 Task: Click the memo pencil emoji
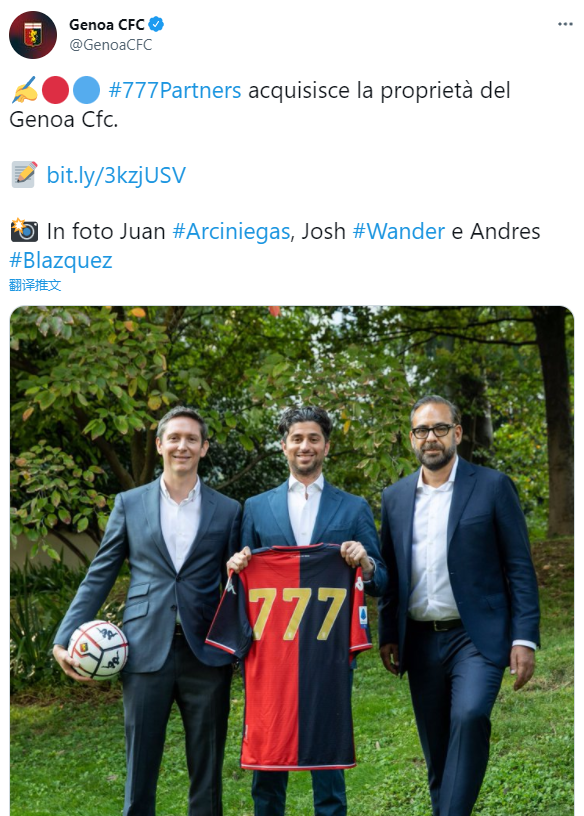point(24,175)
